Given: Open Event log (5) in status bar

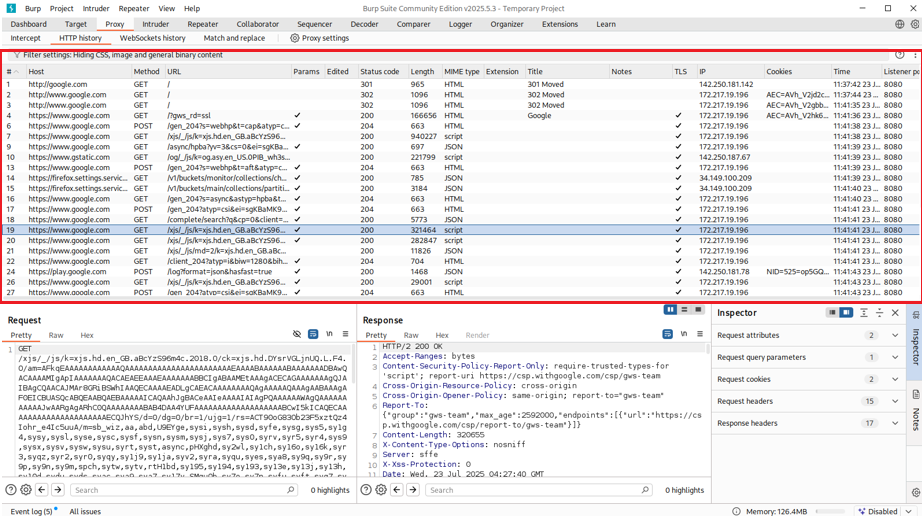Looking at the screenshot, I should click(x=34, y=511).
